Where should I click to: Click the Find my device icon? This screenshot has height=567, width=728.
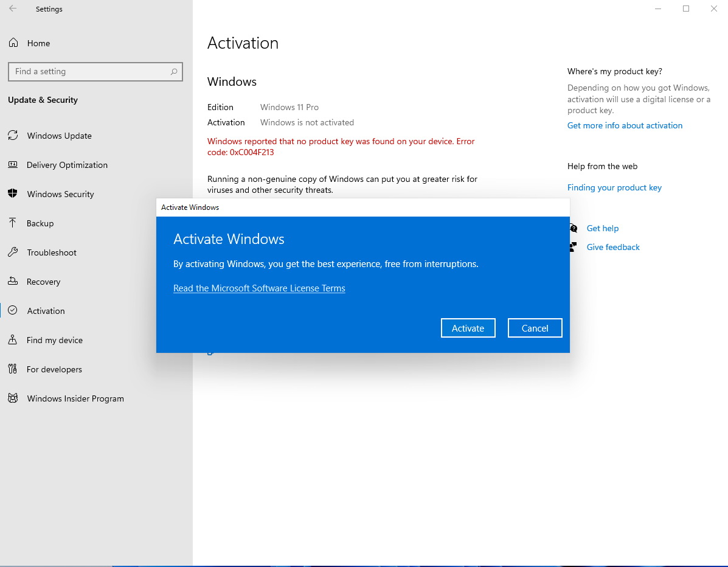coord(13,340)
